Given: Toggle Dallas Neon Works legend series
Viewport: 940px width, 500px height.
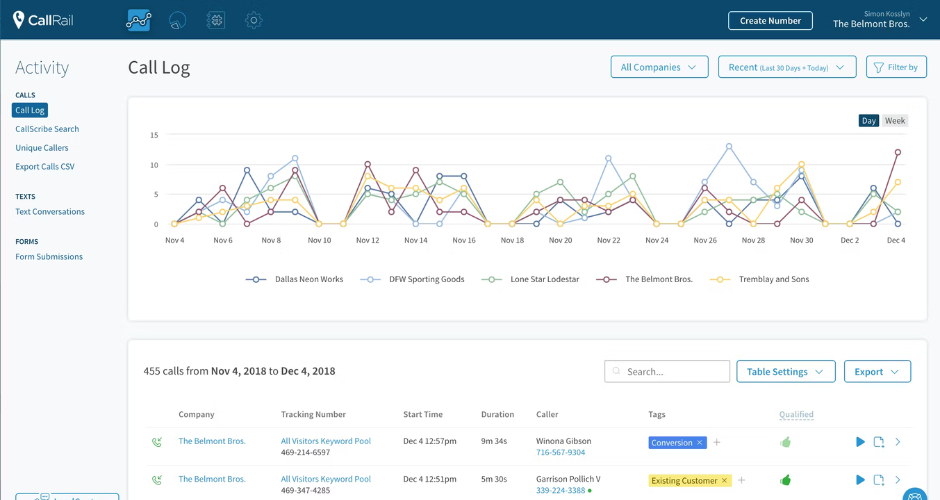Looking at the screenshot, I should [294, 279].
